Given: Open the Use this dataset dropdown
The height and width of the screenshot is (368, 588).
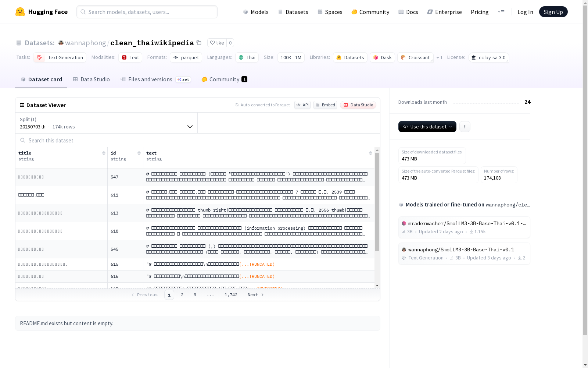Looking at the screenshot, I should coord(427,127).
